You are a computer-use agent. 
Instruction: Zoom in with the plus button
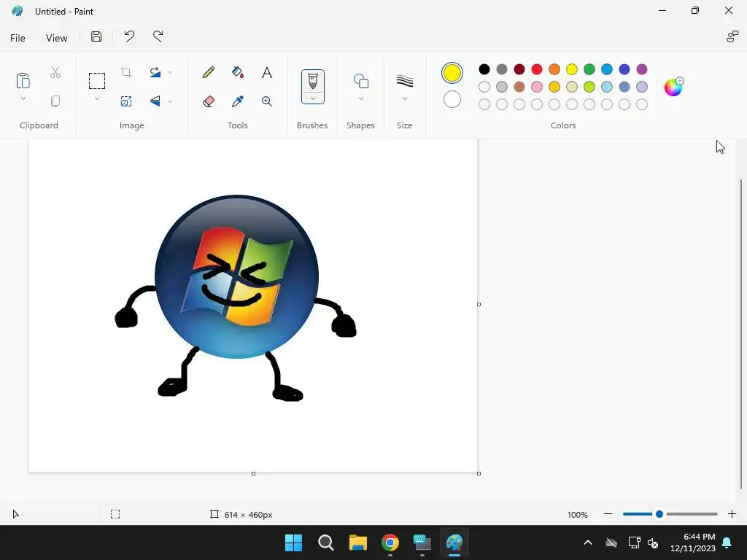coord(732,514)
